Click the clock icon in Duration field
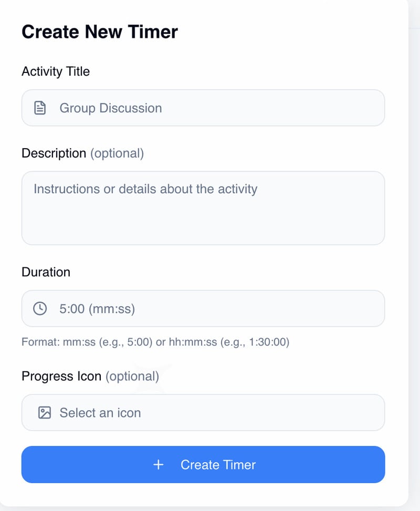The image size is (420, 511). tap(40, 309)
